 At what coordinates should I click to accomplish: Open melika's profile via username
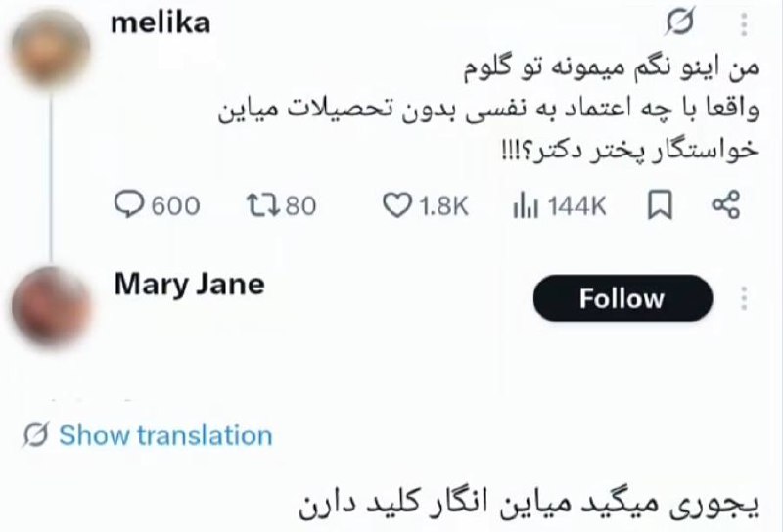161,23
